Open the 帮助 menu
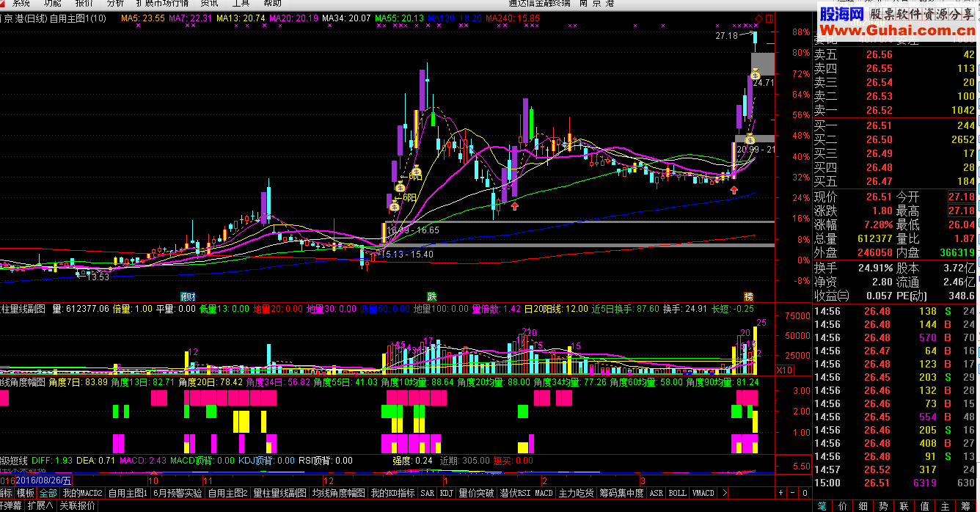The image size is (980, 512). (273, 3)
